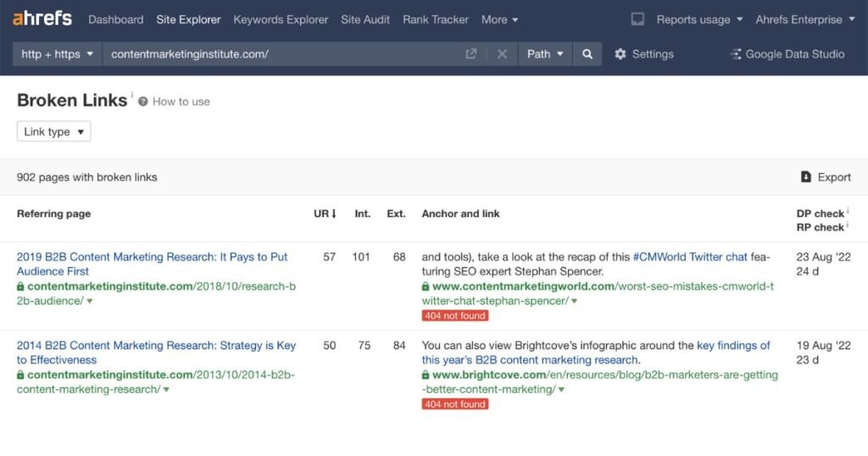Screen dimensions: 868x456
Task: Open the Link type filter dropdown
Action: click(x=54, y=131)
